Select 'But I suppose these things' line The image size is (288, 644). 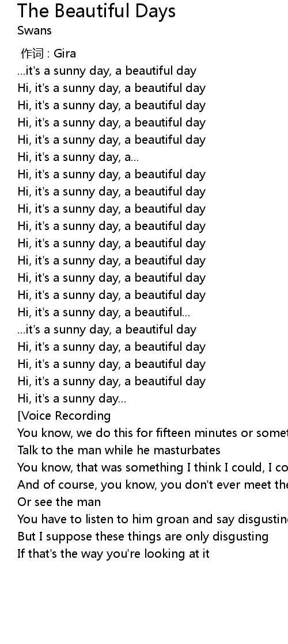143,537
